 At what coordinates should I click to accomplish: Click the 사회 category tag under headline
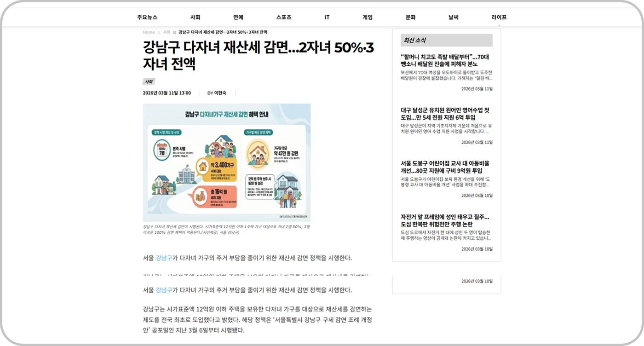pos(149,81)
